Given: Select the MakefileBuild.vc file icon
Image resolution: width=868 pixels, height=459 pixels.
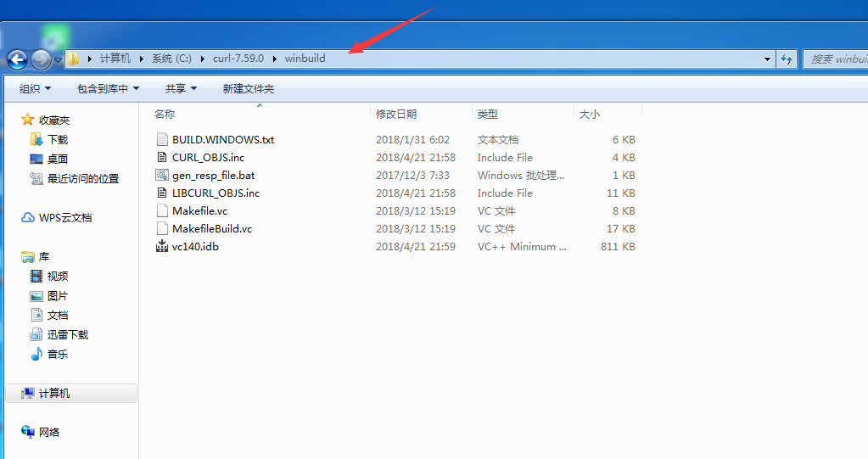Looking at the screenshot, I should tap(162, 228).
